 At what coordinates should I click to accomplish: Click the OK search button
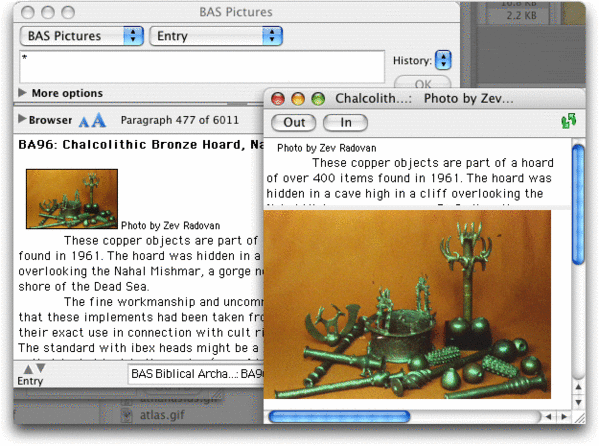pyautogui.click(x=423, y=83)
